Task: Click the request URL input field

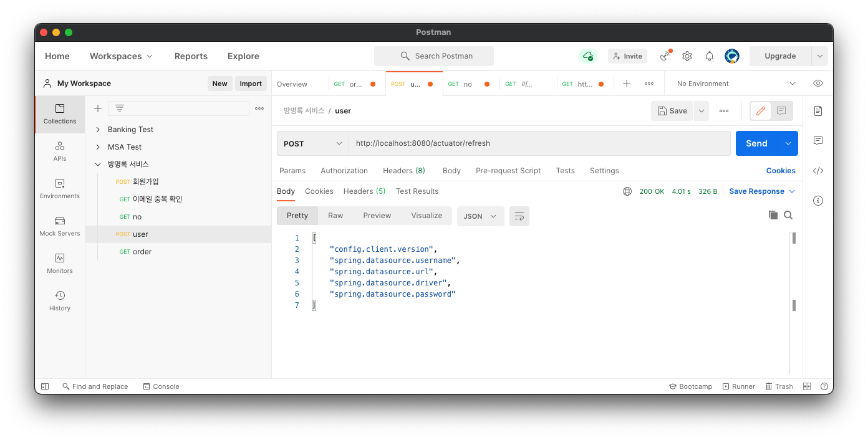Action: pos(539,143)
